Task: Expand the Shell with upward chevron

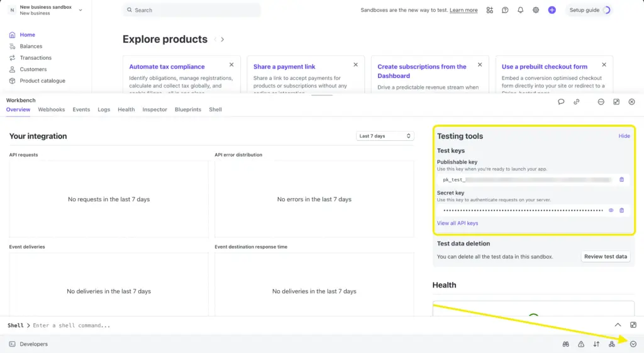Action: [618, 325]
